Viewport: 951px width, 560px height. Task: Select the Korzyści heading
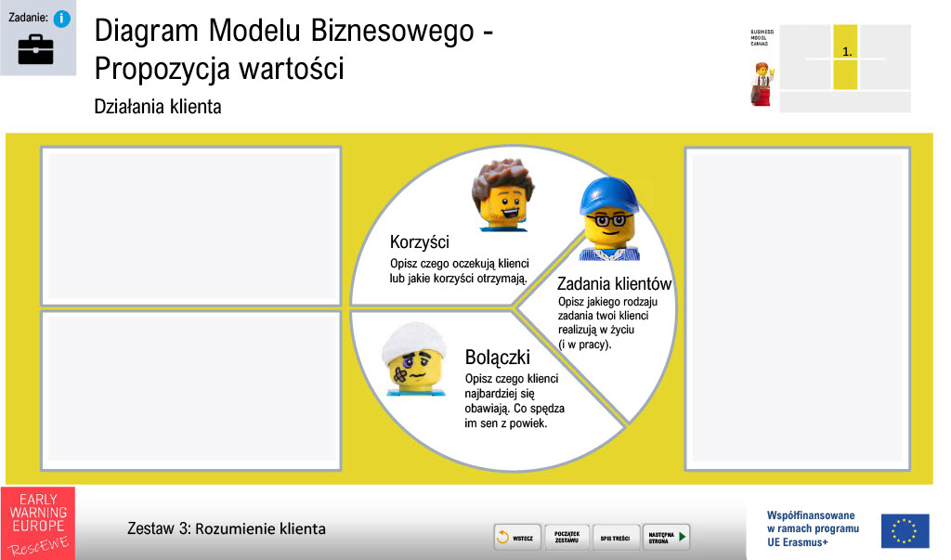[420, 242]
